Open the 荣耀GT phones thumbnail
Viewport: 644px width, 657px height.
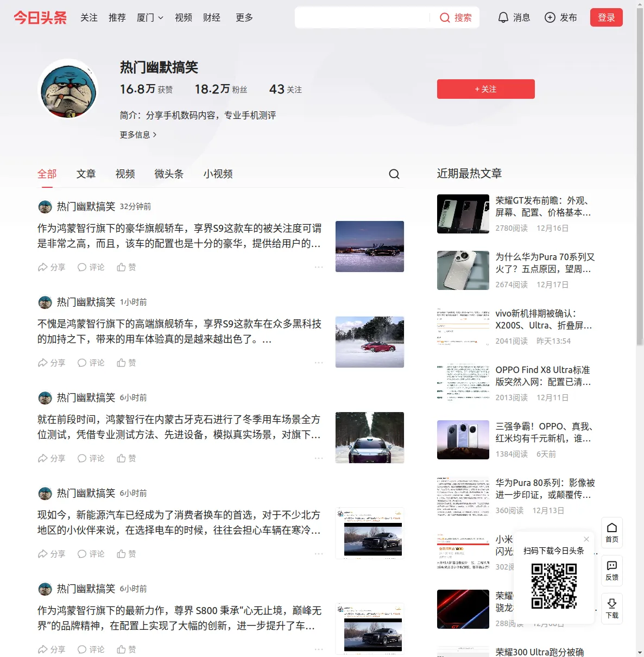coord(463,214)
